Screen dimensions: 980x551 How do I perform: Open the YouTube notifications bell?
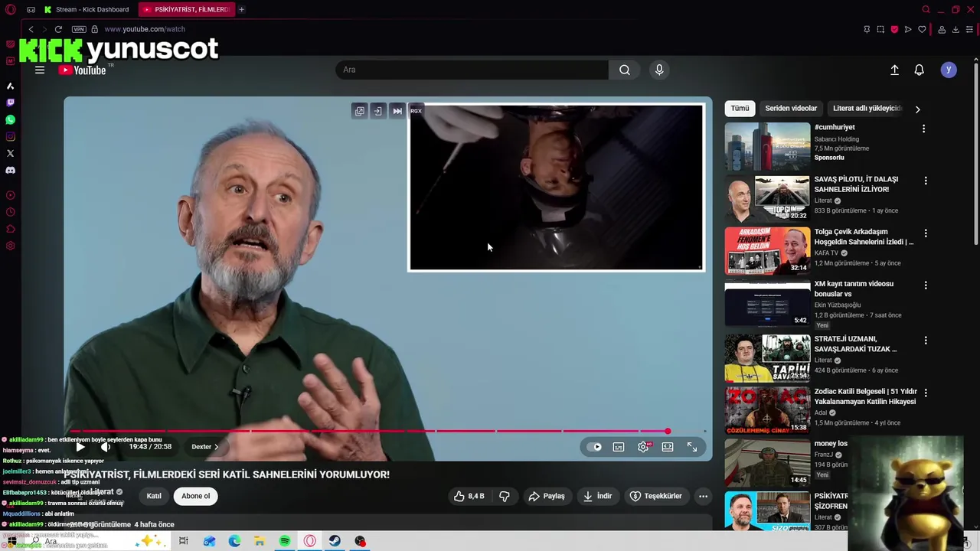pyautogui.click(x=920, y=70)
